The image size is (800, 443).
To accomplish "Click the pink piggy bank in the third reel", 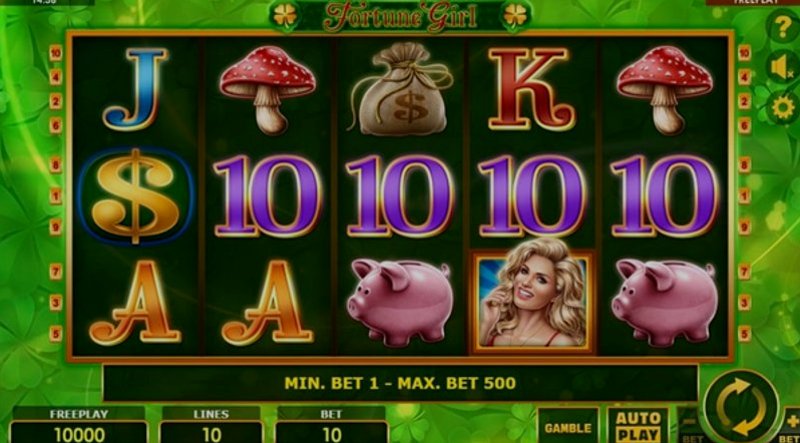I will 399,301.
